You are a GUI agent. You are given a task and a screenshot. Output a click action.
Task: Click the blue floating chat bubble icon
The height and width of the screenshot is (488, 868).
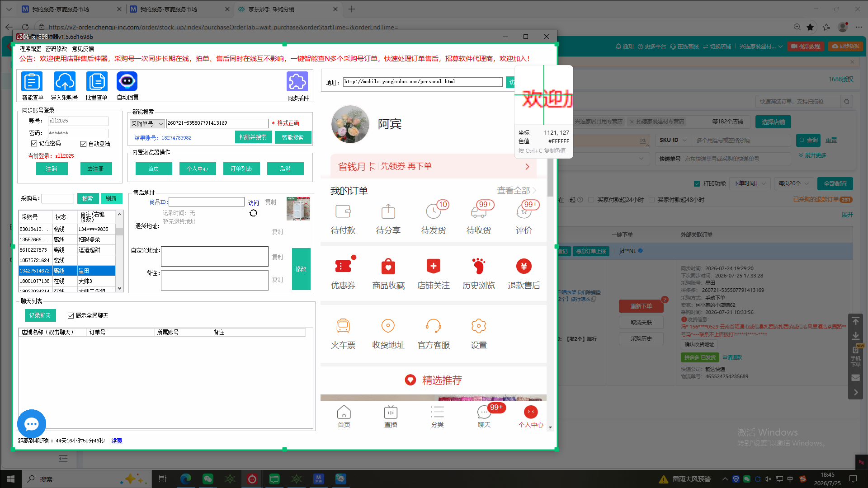point(32,424)
